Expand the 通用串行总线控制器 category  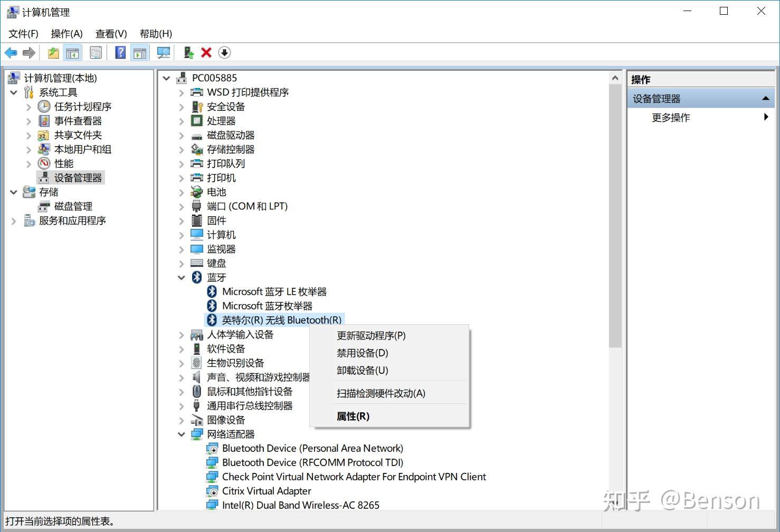pos(182,405)
